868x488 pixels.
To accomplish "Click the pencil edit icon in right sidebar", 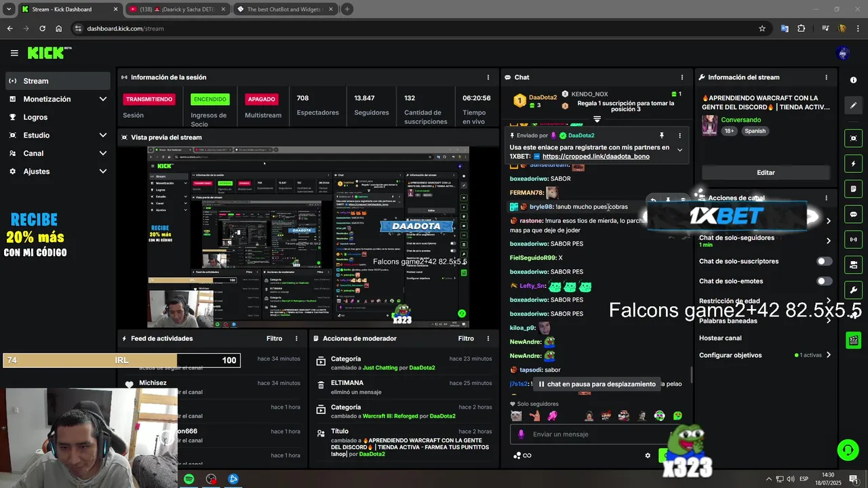I will tap(853, 106).
